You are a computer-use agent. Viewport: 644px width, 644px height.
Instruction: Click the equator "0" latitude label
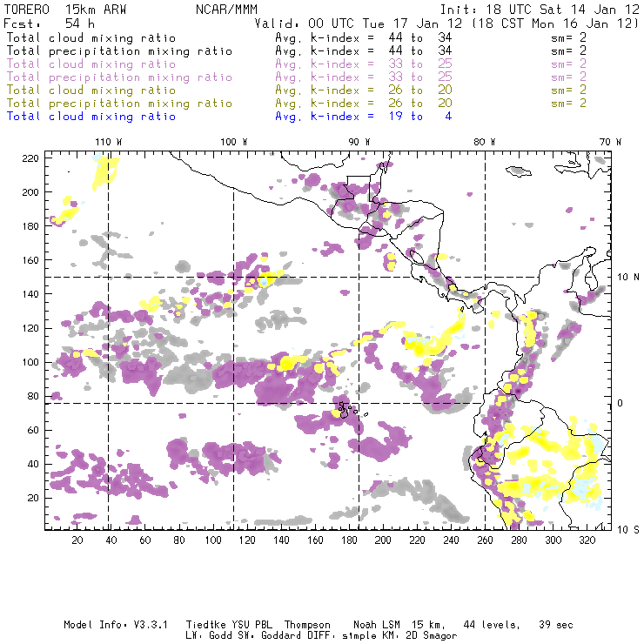pyautogui.click(x=621, y=403)
